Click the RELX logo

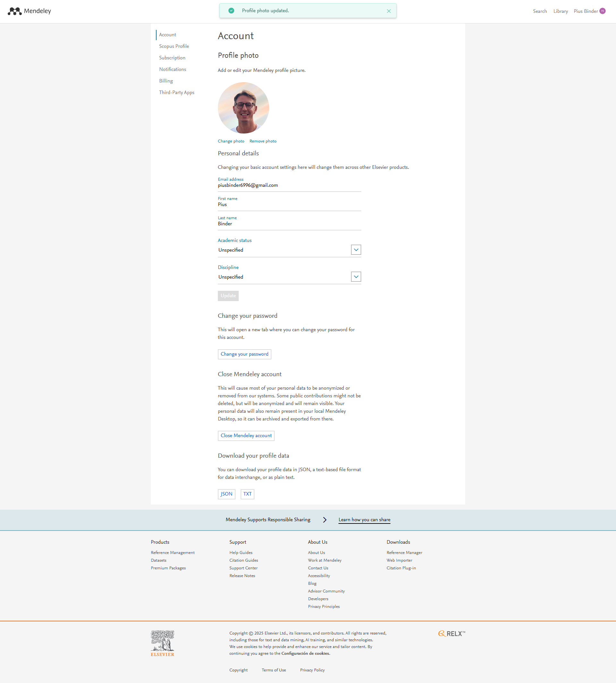451,634
